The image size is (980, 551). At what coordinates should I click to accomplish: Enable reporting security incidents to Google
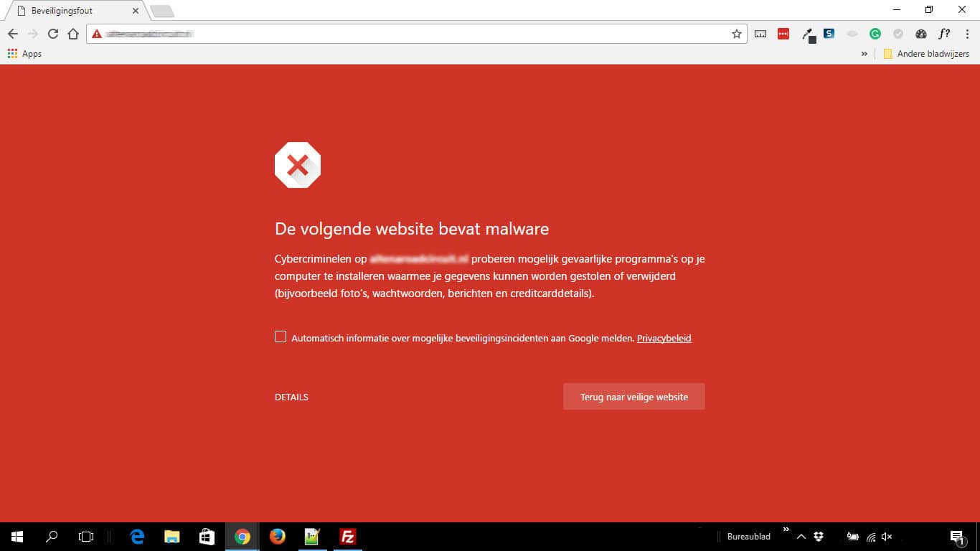[x=280, y=336]
